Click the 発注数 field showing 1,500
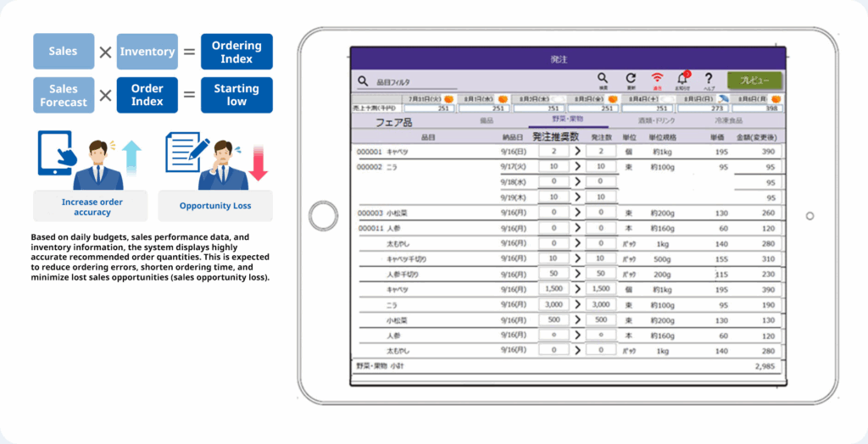868x444 pixels. pos(601,289)
